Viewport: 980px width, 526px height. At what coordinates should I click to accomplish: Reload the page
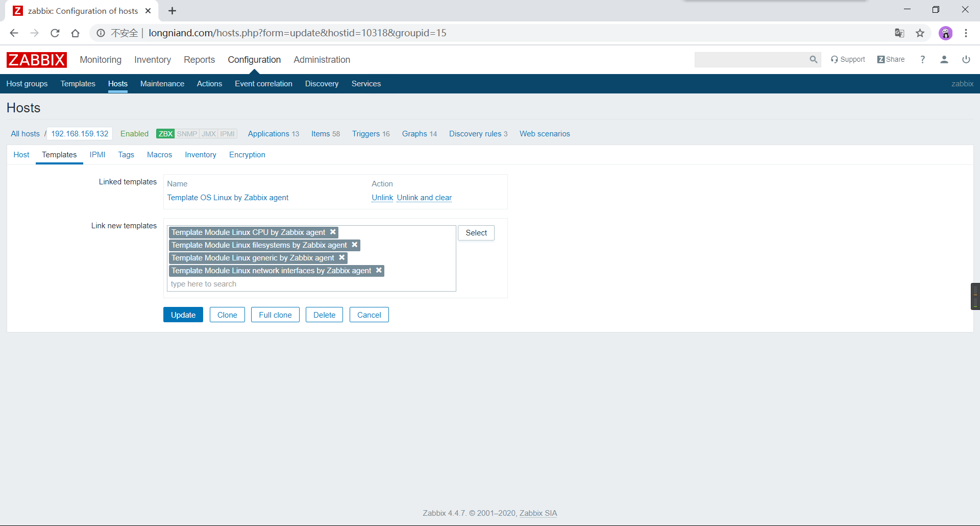point(55,33)
